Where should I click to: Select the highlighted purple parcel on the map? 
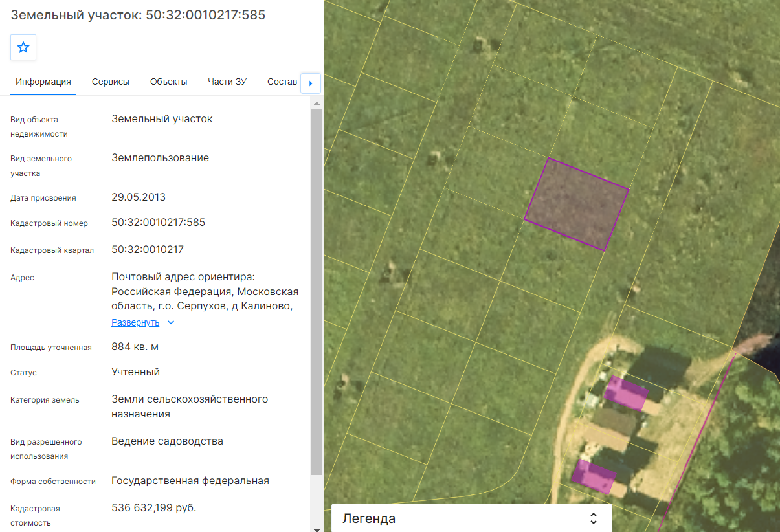(576, 204)
